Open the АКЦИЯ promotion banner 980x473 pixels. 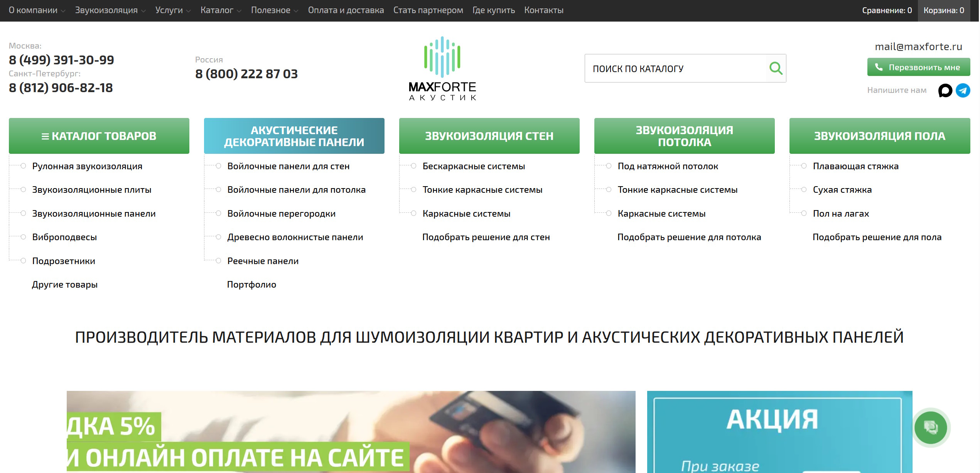(x=780, y=432)
